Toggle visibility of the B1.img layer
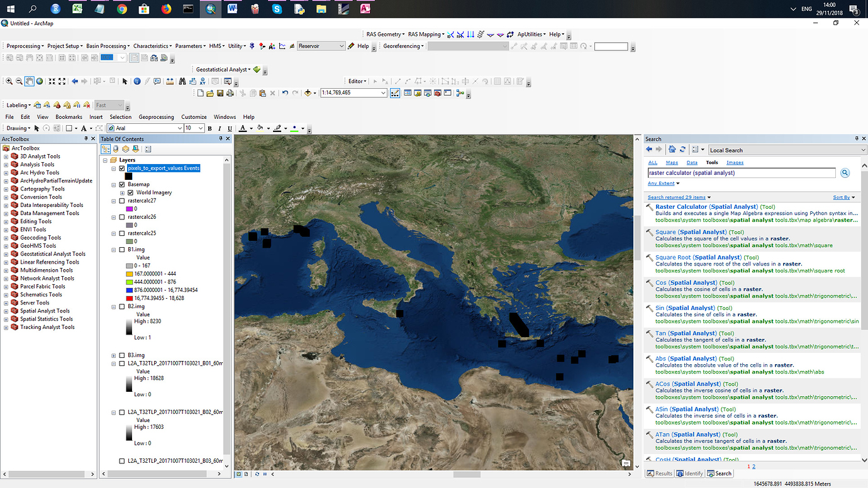Viewport: 868px width, 488px height. click(x=122, y=249)
